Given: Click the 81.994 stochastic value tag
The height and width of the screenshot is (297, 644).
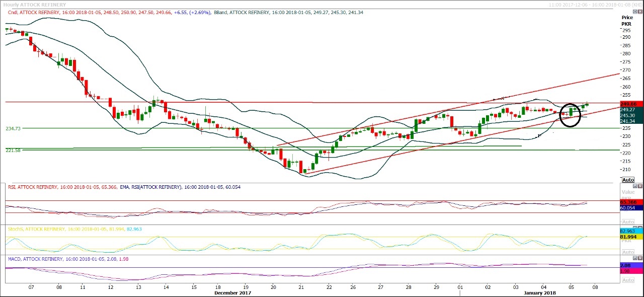Looking at the screenshot, I should (x=631, y=237).
